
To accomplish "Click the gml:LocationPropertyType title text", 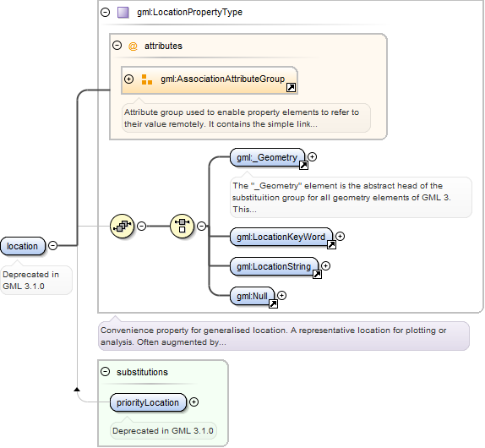I will click(189, 13).
